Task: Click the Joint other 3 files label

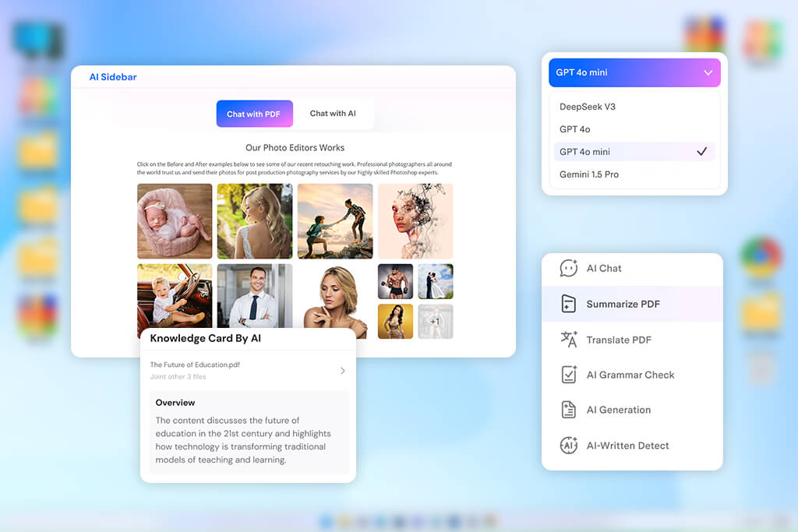Action: pyautogui.click(x=178, y=377)
